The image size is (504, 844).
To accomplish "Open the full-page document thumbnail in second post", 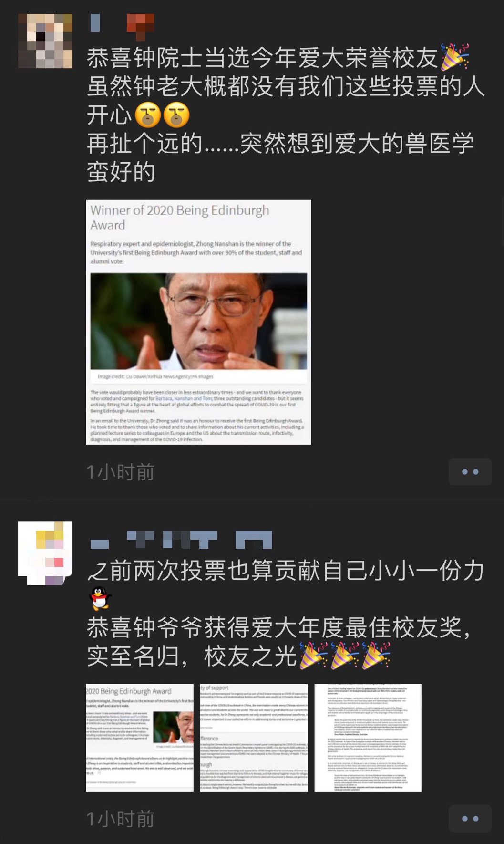I will [368, 738].
